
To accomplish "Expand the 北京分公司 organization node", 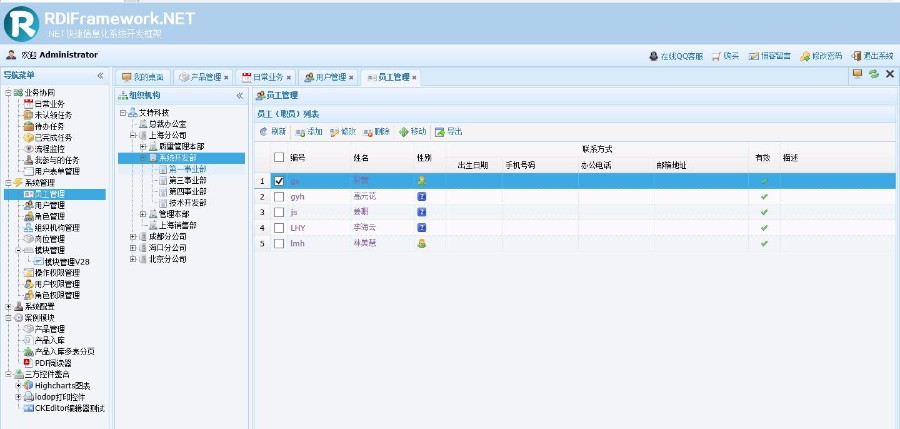I will coord(133,259).
